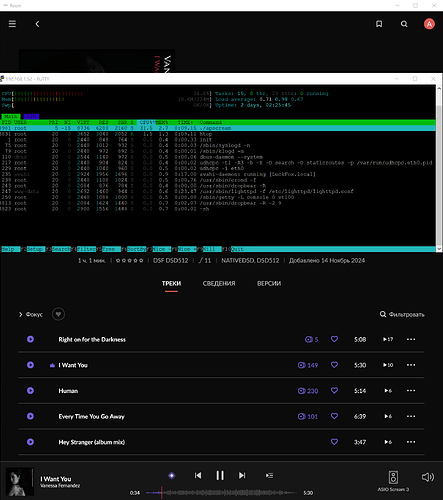Click htop Help function key label
Viewport: 443px width, 500px height.
(x=10, y=249)
